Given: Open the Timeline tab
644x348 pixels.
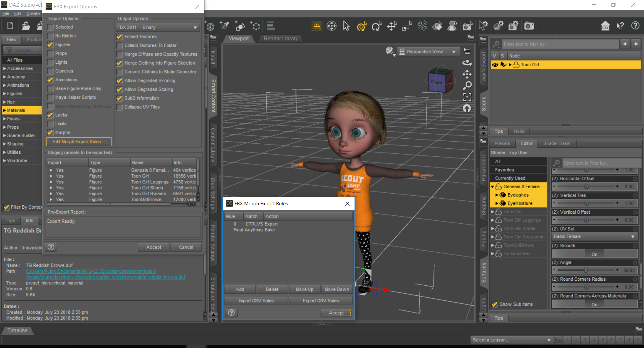Looking at the screenshot, I should pos(17,330).
